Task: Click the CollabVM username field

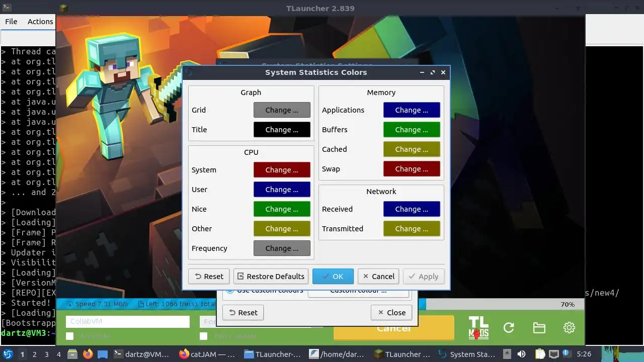Action: click(x=128, y=321)
